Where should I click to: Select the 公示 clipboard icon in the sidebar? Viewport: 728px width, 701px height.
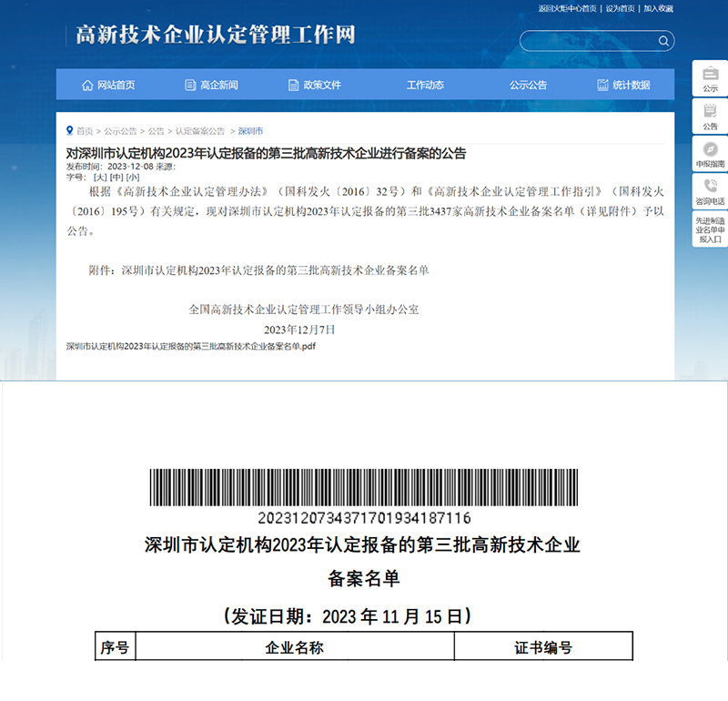click(712, 75)
